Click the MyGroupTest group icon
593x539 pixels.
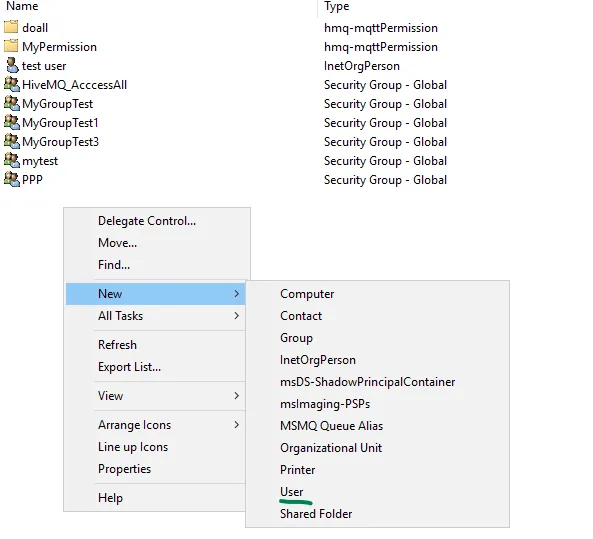coord(12,103)
